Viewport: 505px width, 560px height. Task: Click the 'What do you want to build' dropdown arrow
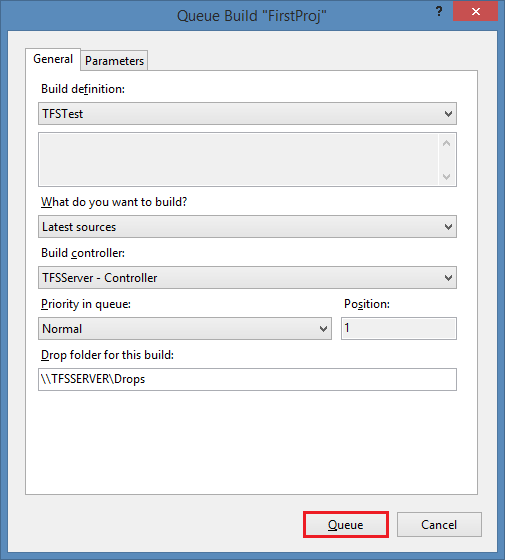point(448,227)
